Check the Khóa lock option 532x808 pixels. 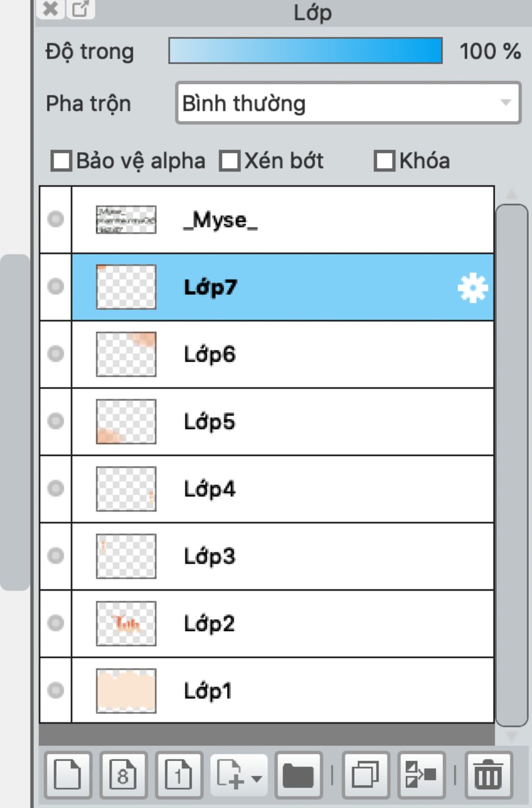click(x=384, y=161)
